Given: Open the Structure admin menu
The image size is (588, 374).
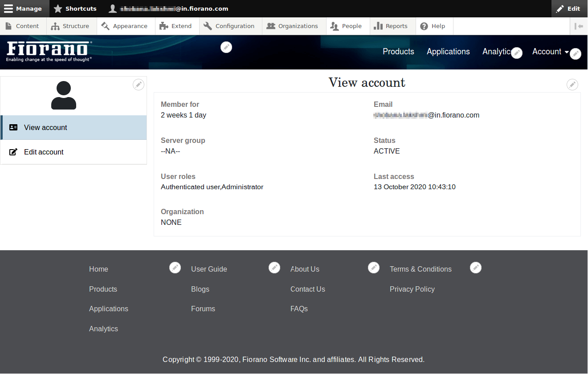Looking at the screenshot, I should [x=70, y=26].
